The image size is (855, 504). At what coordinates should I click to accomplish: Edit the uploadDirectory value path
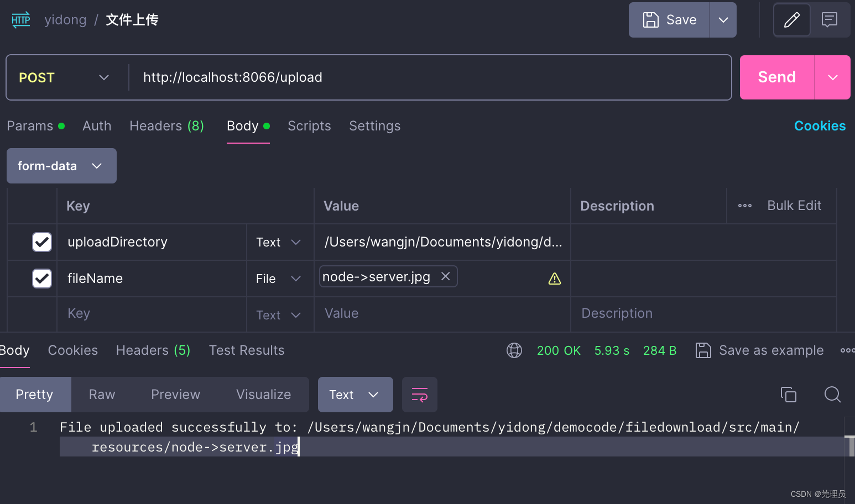click(x=443, y=242)
